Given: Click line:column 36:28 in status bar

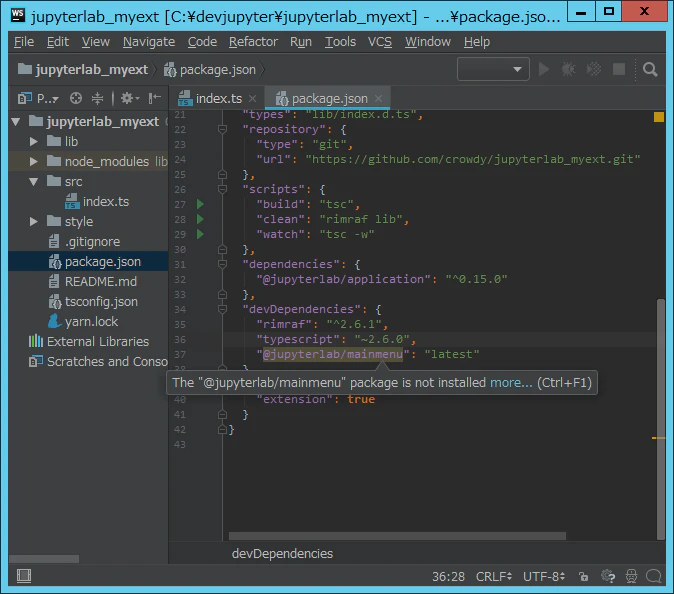Looking at the screenshot, I should coord(448,576).
